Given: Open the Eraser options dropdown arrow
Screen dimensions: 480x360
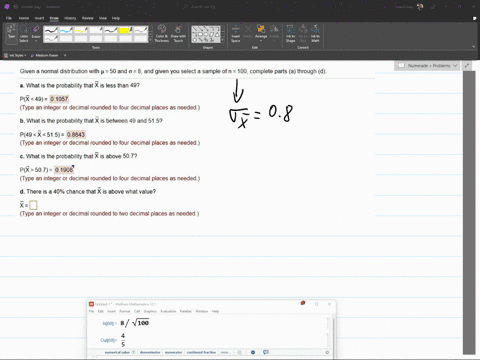Looking at the screenshot, I should point(36,41).
